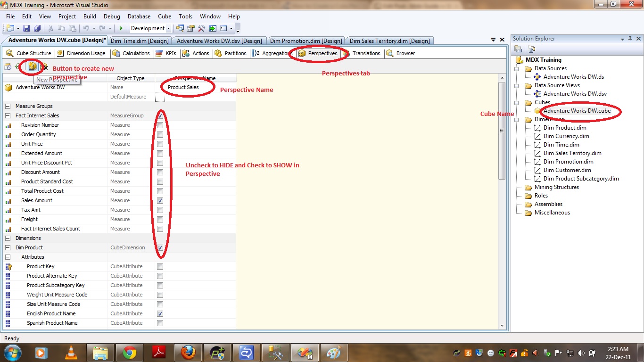Click the Save icon in toolbar
The height and width of the screenshot is (362, 644).
pos(26,28)
